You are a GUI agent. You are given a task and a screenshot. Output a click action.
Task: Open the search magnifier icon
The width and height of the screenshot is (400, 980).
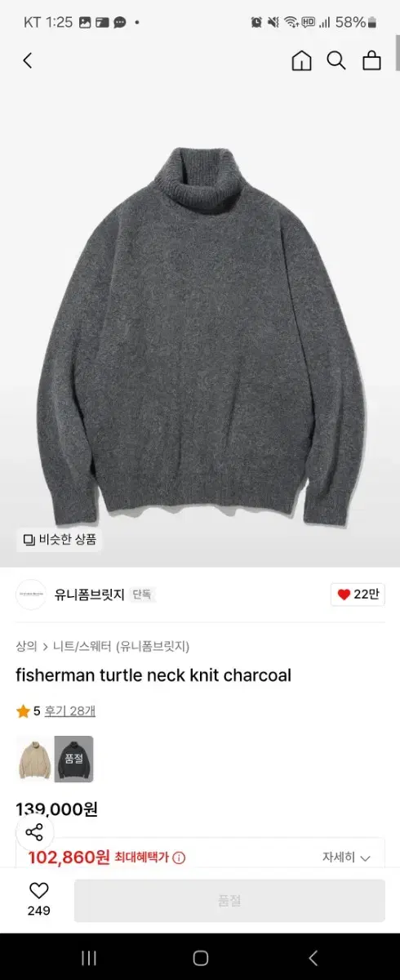336,60
